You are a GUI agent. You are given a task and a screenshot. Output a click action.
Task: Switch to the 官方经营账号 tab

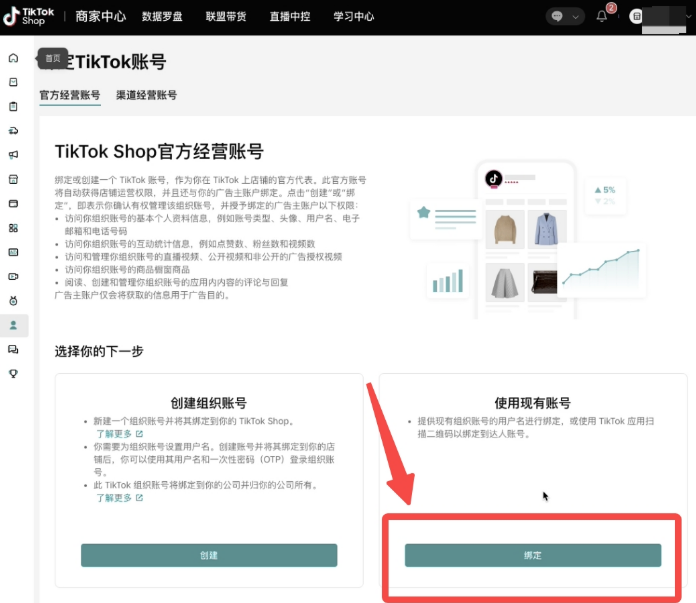point(70,95)
